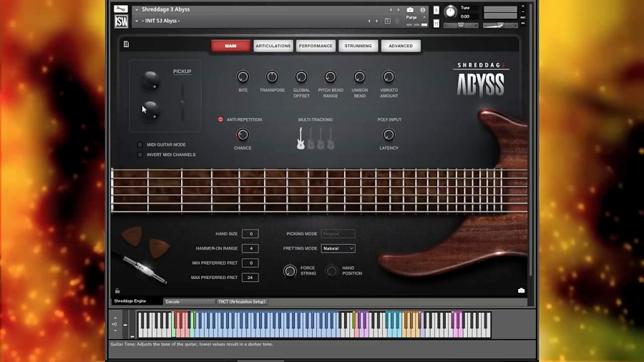This screenshot has width=644, height=362.
Task: Shift keyboard octave down arrow
Action: [115, 331]
